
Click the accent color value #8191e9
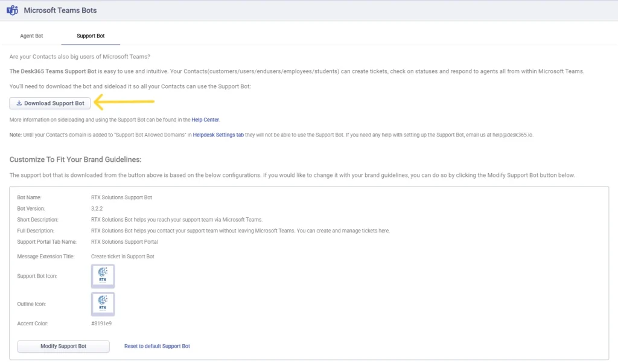[x=101, y=324]
